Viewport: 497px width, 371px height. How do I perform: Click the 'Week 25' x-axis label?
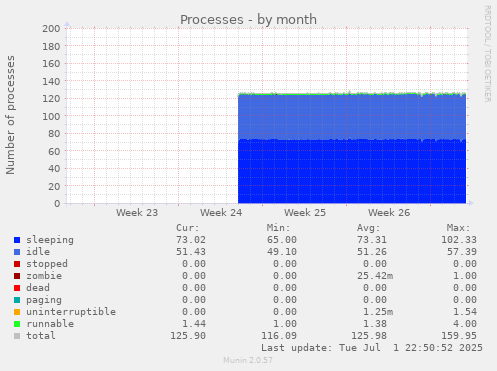coord(305,213)
